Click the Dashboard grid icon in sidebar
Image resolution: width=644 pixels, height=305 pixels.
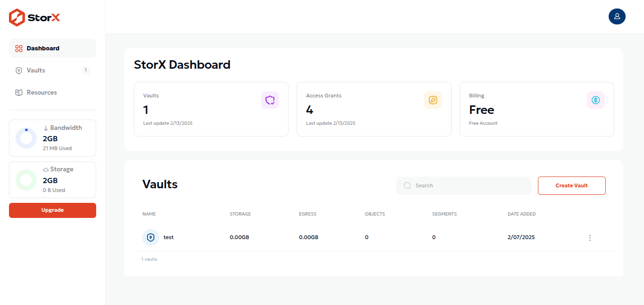click(19, 48)
